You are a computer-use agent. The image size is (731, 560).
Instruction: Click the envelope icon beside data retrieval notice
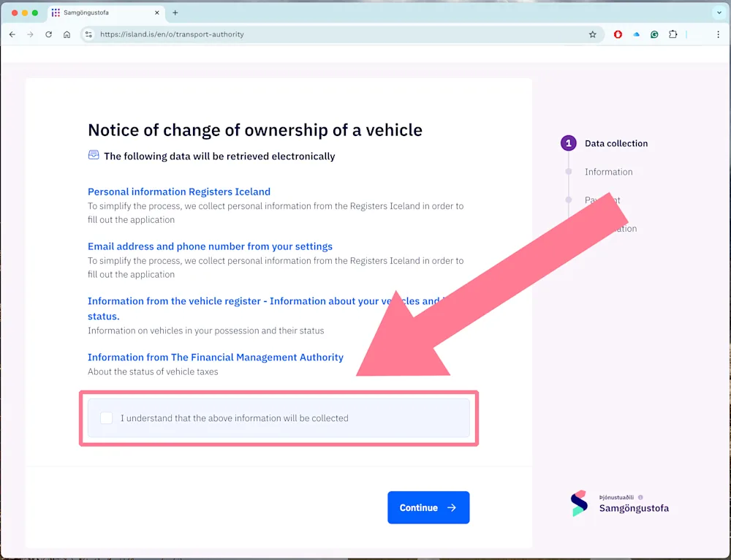(93, 155)
